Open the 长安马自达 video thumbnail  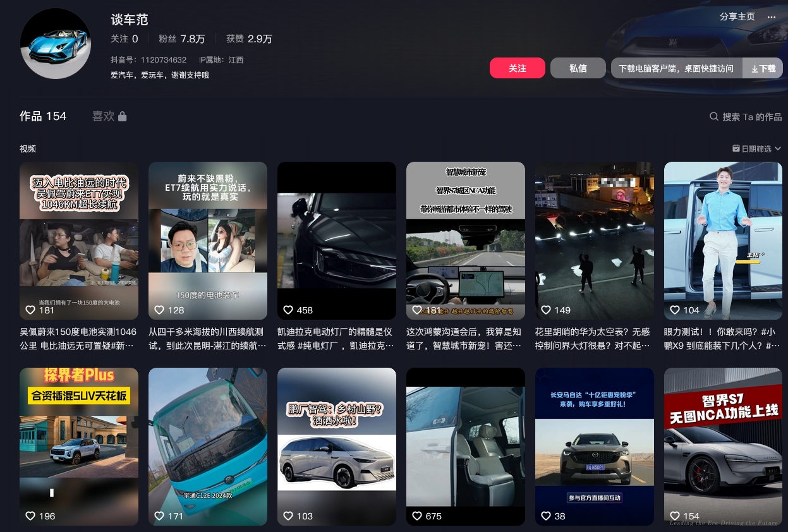pyautogui.click(x=595, y=447)
